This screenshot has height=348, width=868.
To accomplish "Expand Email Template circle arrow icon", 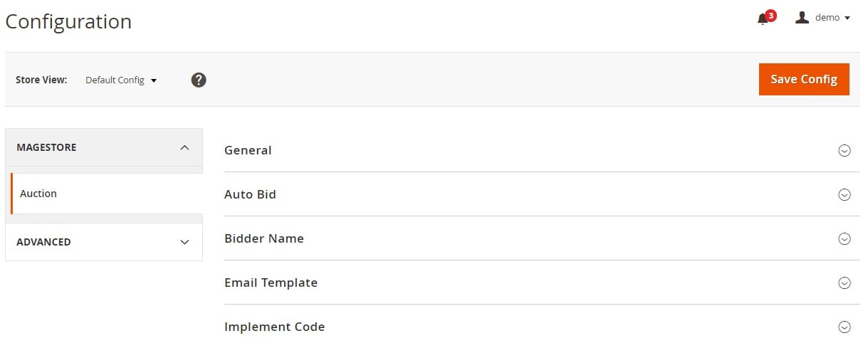I will click(845, 283).
